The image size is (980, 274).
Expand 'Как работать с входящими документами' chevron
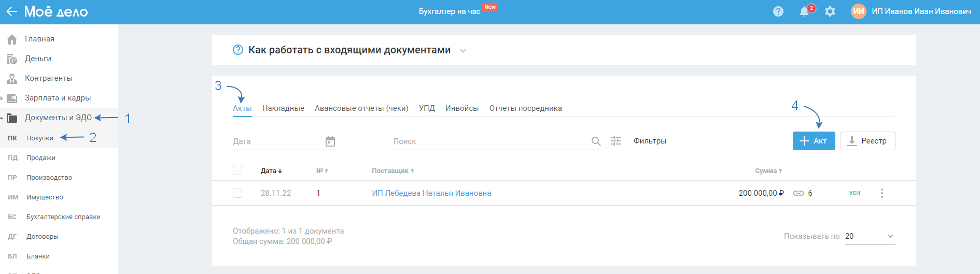coord(463,51)
